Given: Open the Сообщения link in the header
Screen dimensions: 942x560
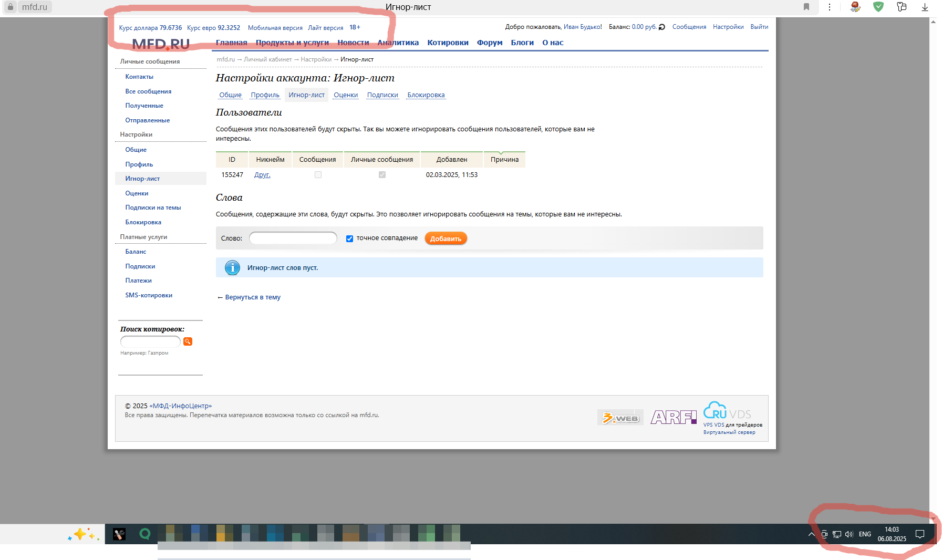Looking at the screenshot, I should point(689,27).
